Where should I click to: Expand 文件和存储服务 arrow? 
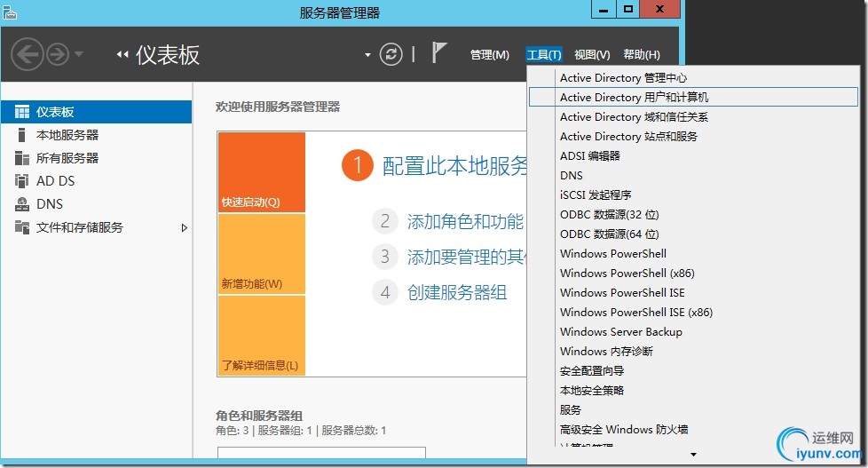[185, 227]
